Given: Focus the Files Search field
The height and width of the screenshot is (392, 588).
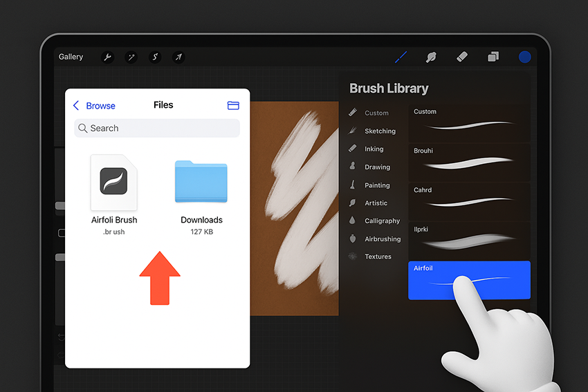Looking at the screenshot, I should [x=157, y=128].
